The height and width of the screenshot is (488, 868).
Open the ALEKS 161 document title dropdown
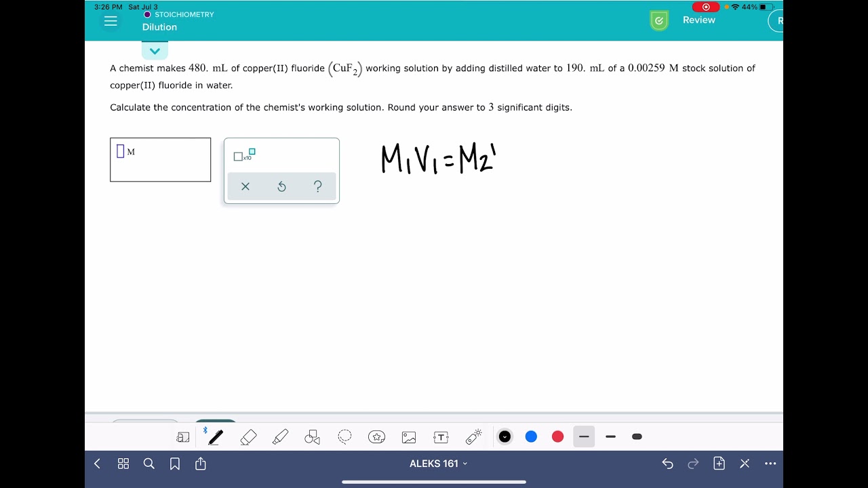(439, 464)
